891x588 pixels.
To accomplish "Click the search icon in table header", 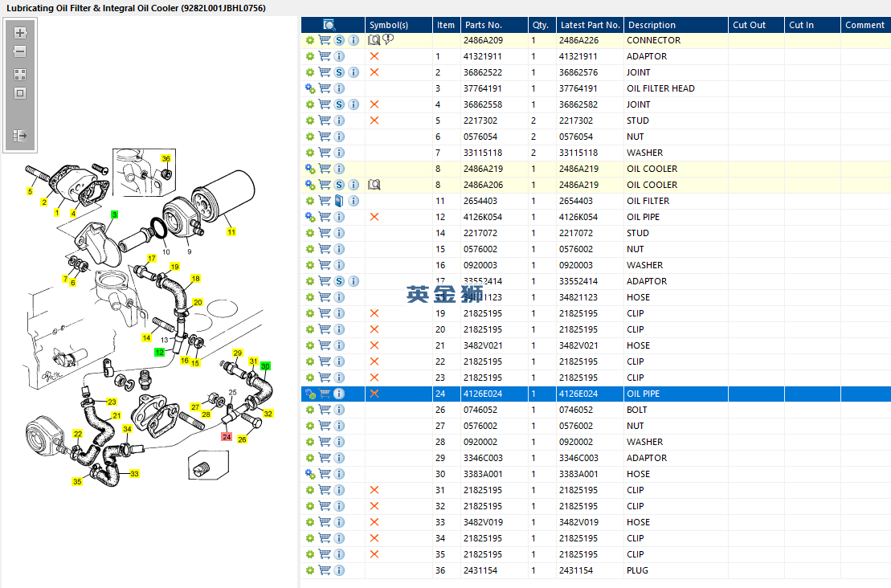I will 329,25.
